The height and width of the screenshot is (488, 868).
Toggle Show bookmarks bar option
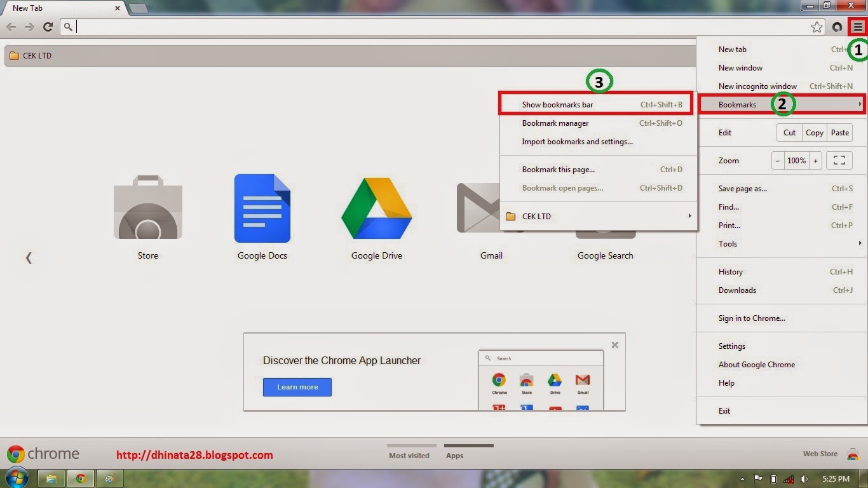[x=598, y=104]
